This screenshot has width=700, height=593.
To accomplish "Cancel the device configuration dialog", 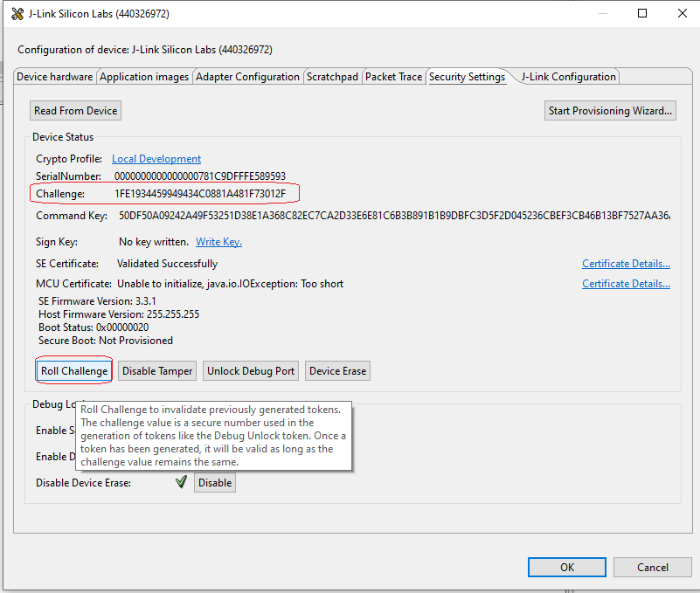I will pyautogui.click(x=652, y=567).
